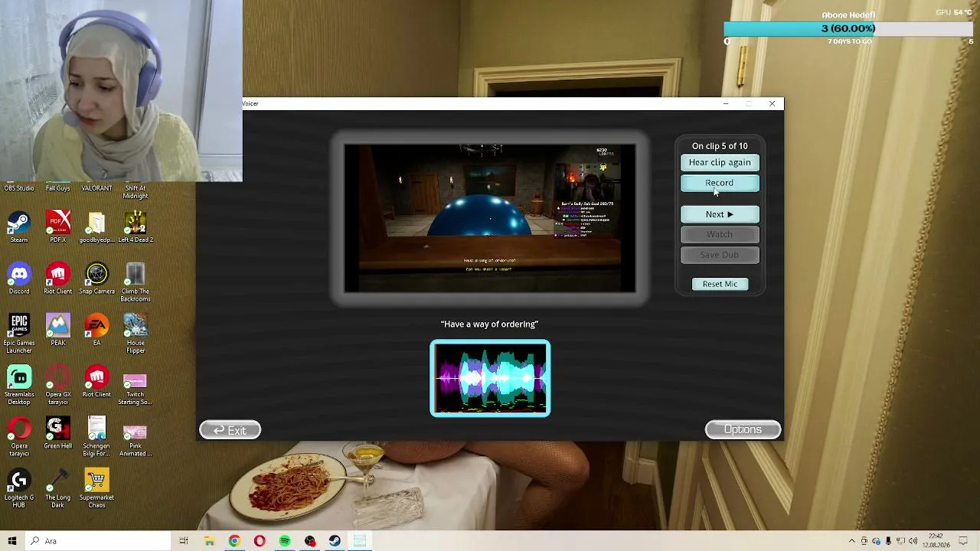This screenshot has width=980, height=551.
Task: Leave the dubbing screen via Exit
Action: [230, 430]
